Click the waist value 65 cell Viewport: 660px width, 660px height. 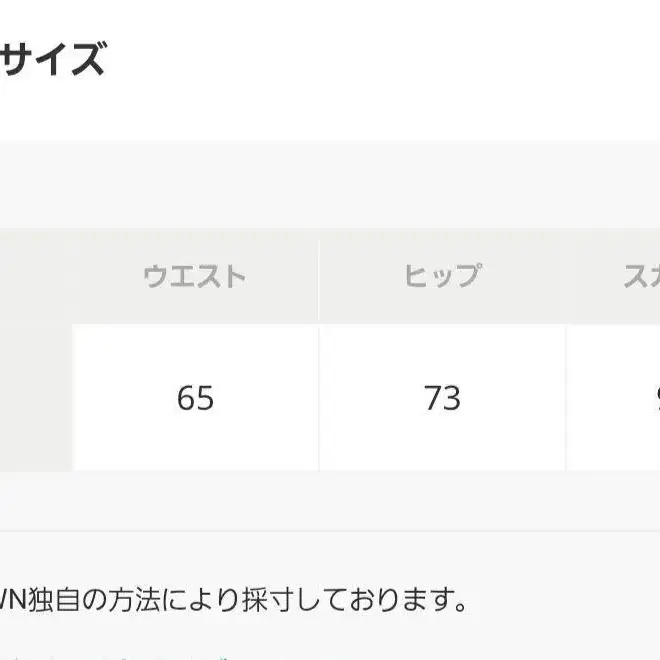coord(195,398)
